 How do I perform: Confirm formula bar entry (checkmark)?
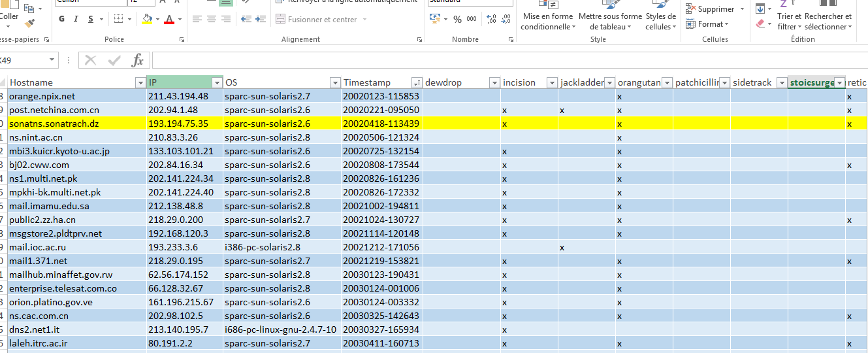tap(114, 60)
